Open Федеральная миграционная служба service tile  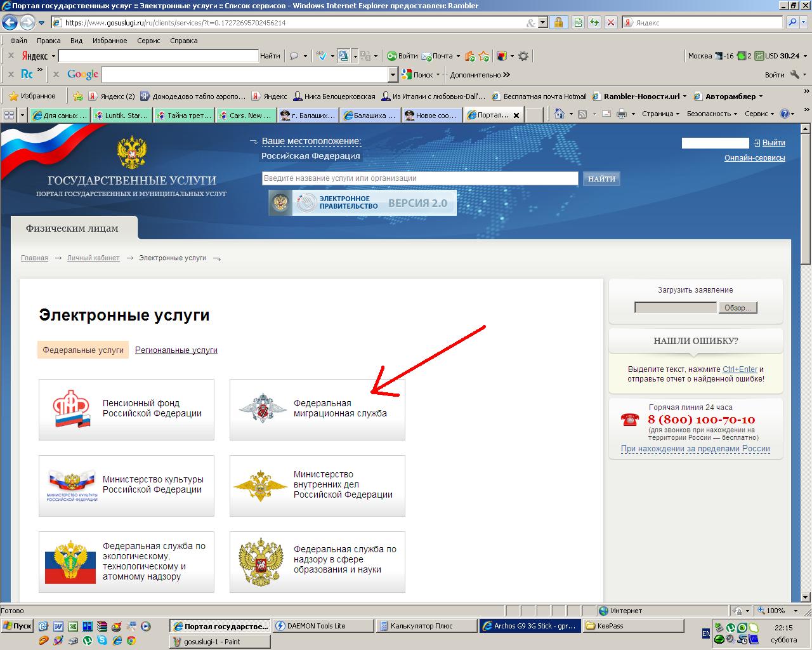click(317, 409)
